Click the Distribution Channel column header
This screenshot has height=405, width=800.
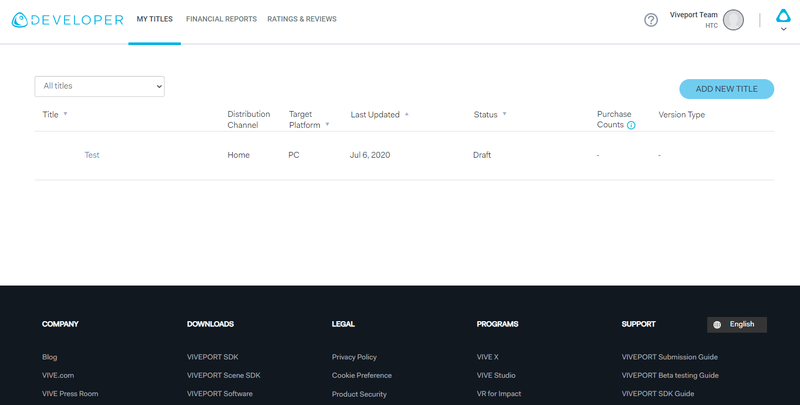click(248, 119)
